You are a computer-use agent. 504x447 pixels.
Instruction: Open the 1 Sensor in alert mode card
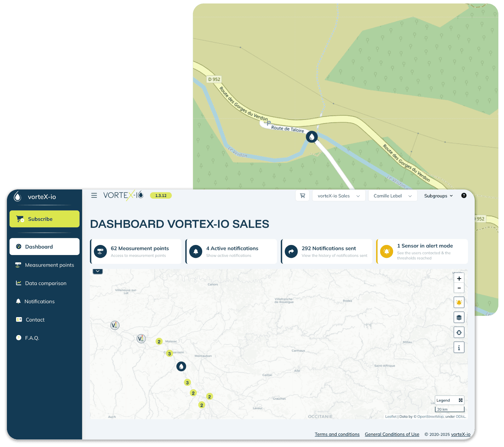pyautogui.click(x=422, y=251)
